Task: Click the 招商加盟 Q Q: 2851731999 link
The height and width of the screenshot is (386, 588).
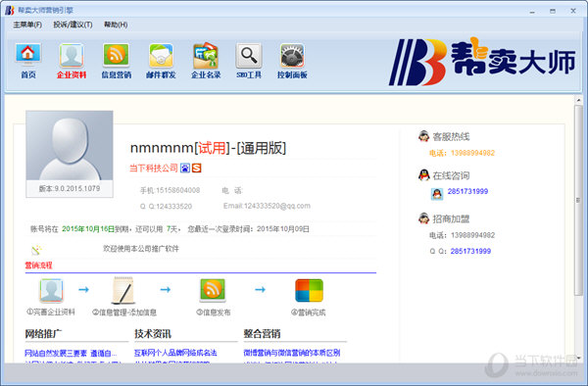Action: (470, 251)
